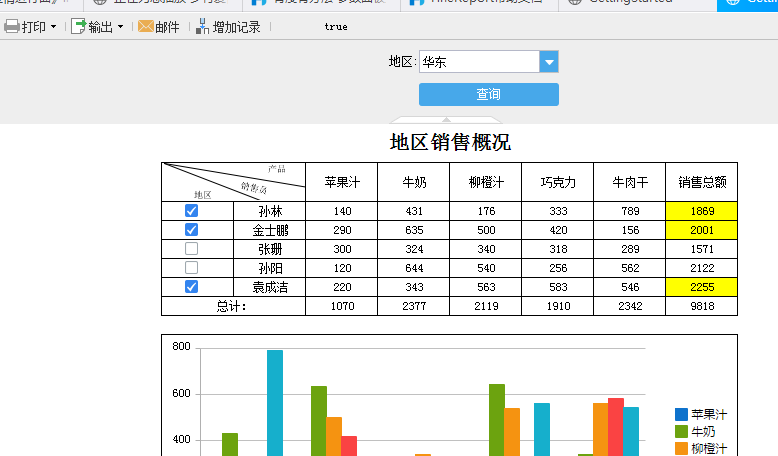Click the 地区销售概况 report title

coord(450,142)
